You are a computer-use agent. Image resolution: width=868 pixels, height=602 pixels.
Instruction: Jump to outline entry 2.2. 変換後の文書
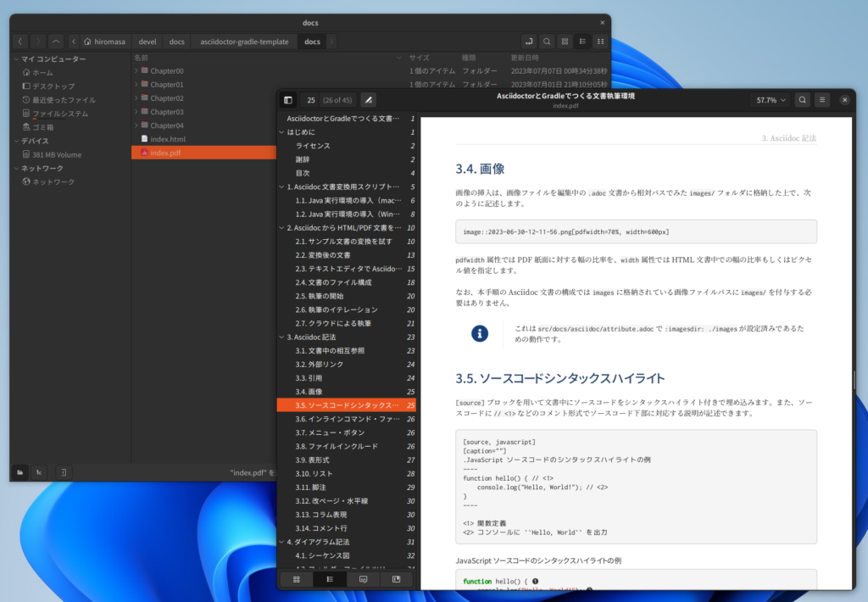click(347, 254)
